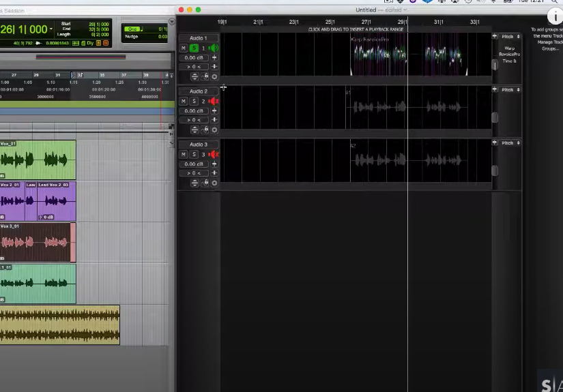Open the Pro Tools main counter format dropdown
The image size is (563, 392).
point(51,29)
